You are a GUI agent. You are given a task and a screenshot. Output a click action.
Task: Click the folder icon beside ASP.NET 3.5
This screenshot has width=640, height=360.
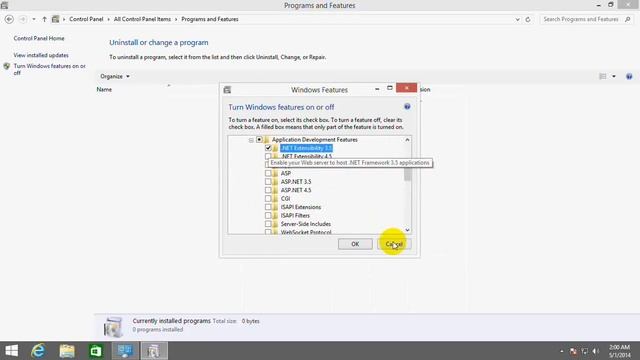(x=276, y=182)
